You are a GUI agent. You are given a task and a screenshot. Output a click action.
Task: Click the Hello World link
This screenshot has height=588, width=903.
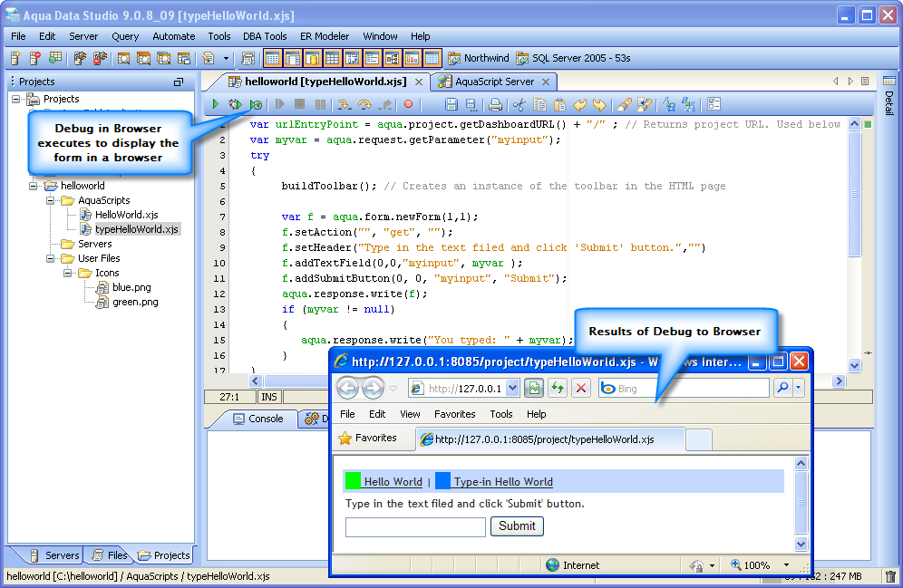pyautogui.click(x=393, y=482)
